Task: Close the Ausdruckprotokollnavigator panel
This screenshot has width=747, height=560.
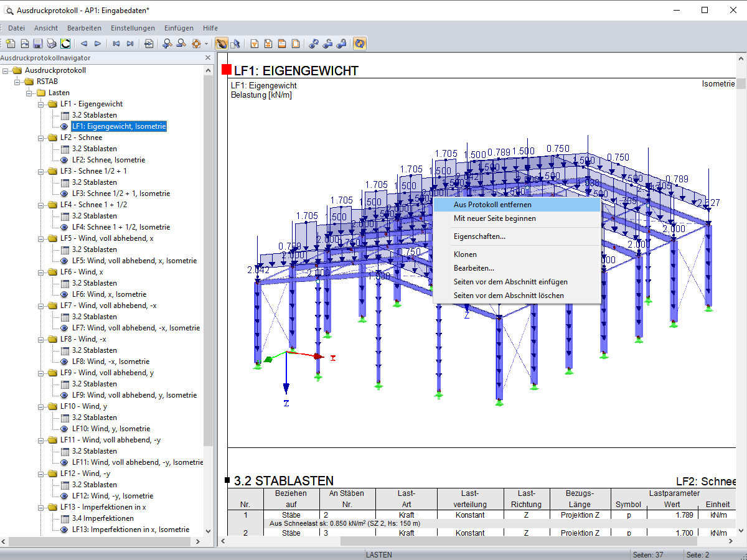Action: (x=208, y=58)
